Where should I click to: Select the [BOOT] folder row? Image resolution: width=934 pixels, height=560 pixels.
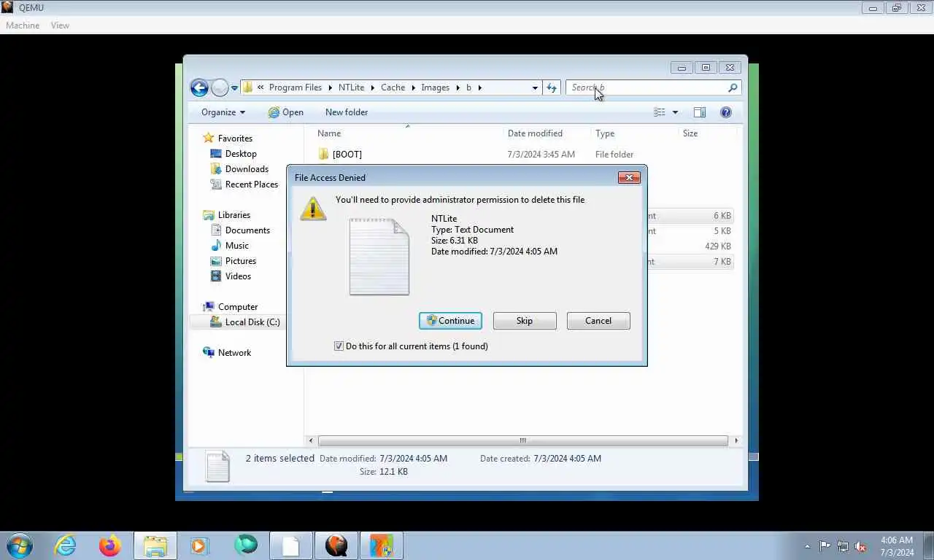pyautogui.click(x=524, y=155)
